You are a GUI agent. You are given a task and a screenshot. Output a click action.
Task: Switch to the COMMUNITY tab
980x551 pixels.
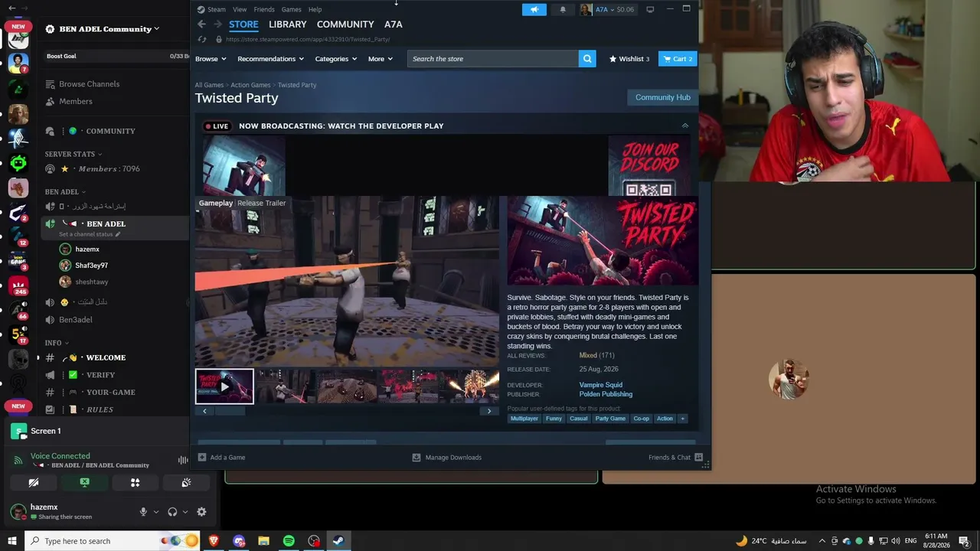pyautogui.click(x=345, y=24)
